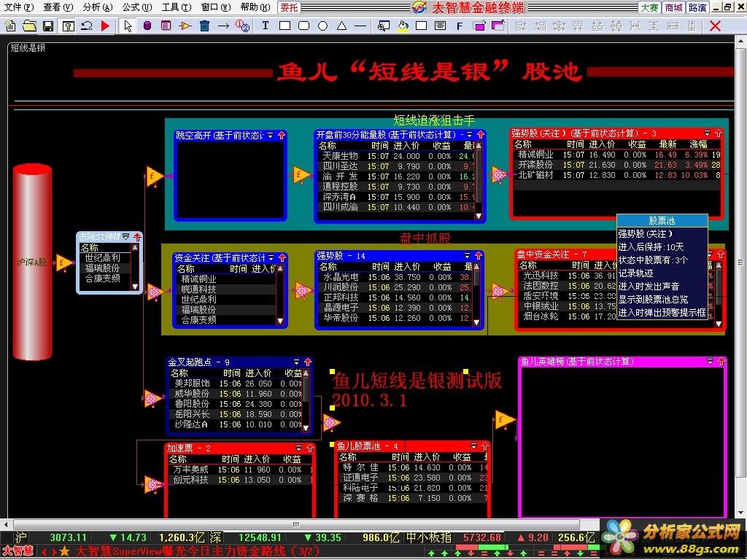Toggle the 委托 button in menu bar
This screenshot has width=747, height=560.
click(289, 7)
